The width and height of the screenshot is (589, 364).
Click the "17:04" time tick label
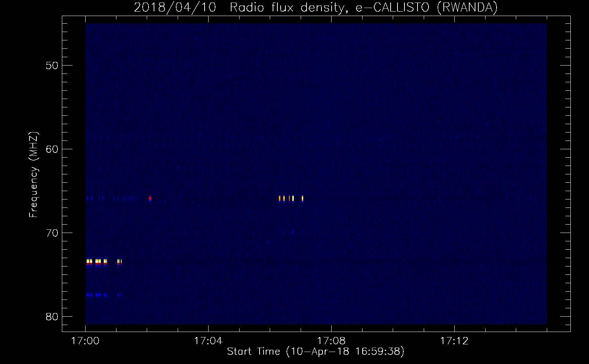pos(208,341)
